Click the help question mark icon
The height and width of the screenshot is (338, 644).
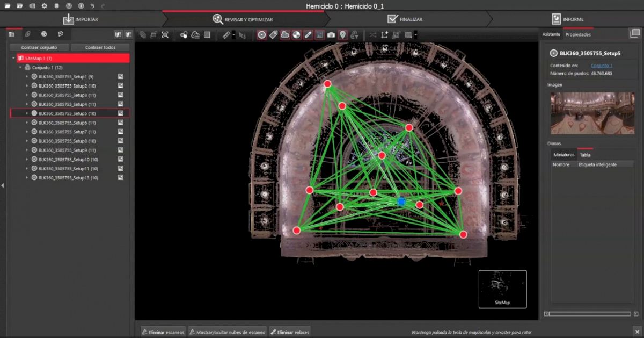pyautogui.click(x=68, y=6)
